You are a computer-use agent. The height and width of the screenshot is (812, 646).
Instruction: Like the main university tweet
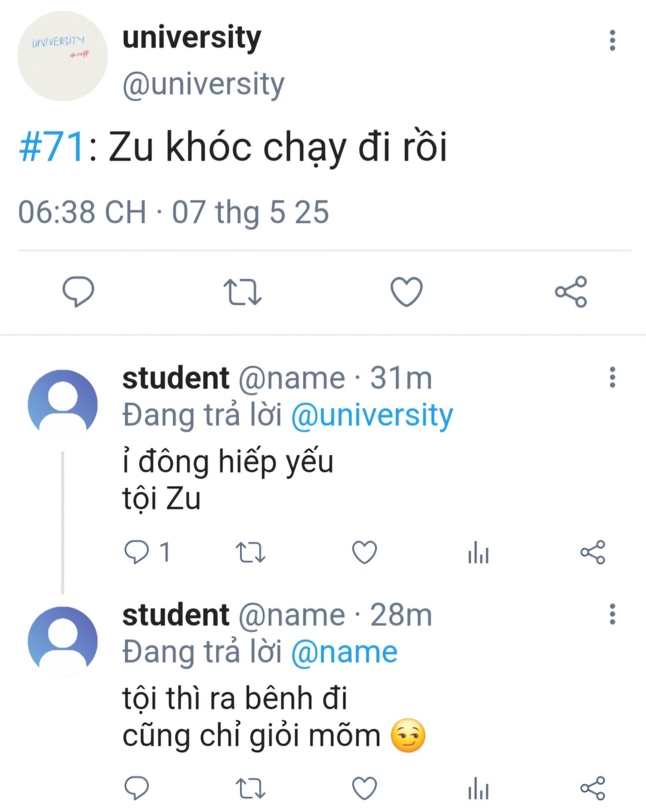406,291
